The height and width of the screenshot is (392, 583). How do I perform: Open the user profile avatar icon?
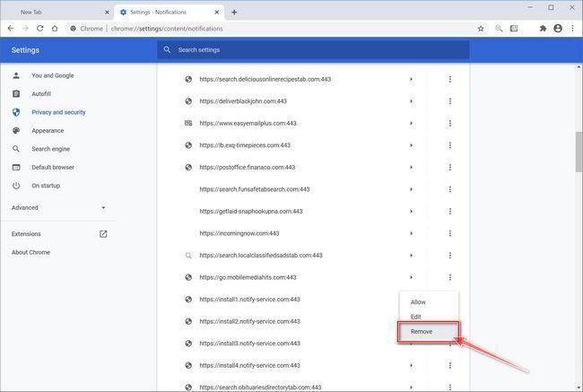558,29
